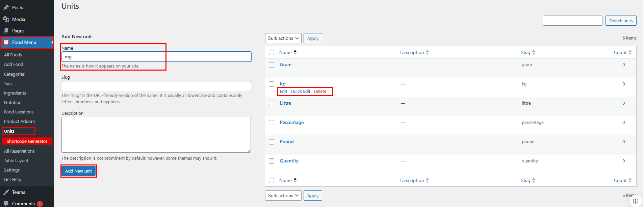Viewport: 644px width, 207px height.
Task: Click the open-book icon button
Action: pos(636,201)
